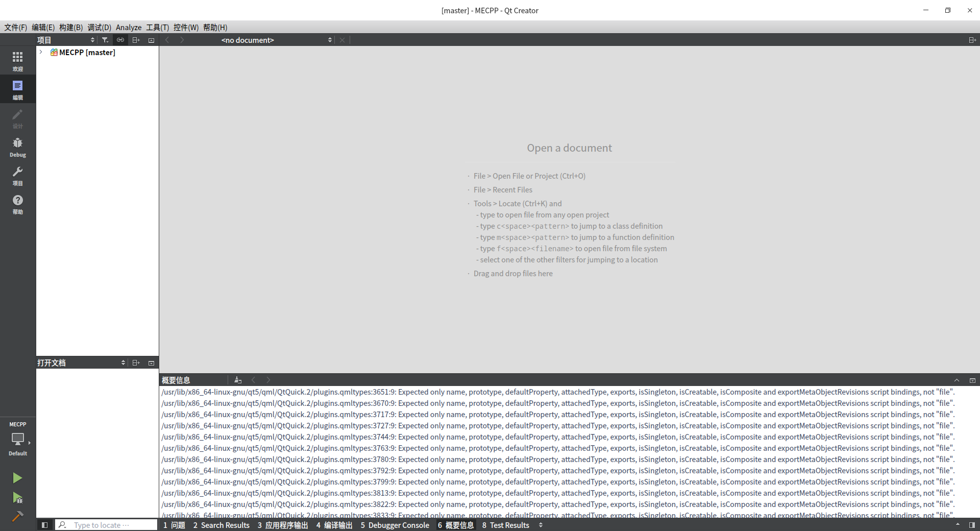Open the <no document> file dropdown
Image resolution: width=980 pixels, height=531 pixels.
[276, 40]
